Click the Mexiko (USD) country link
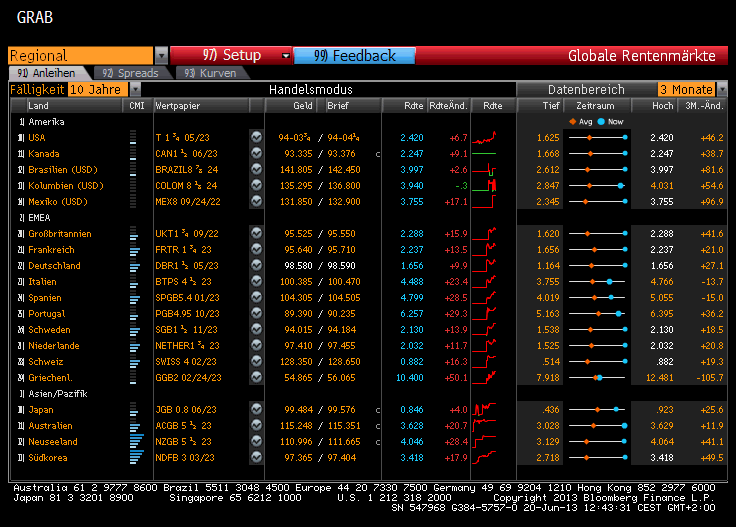This screenshot has height=527, width=736. tap(58, 201)
